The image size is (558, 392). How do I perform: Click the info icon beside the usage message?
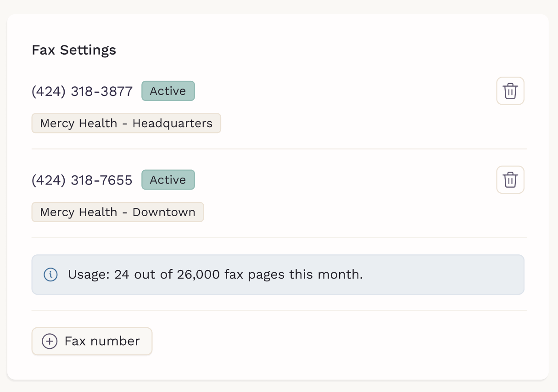click(50, 274)
